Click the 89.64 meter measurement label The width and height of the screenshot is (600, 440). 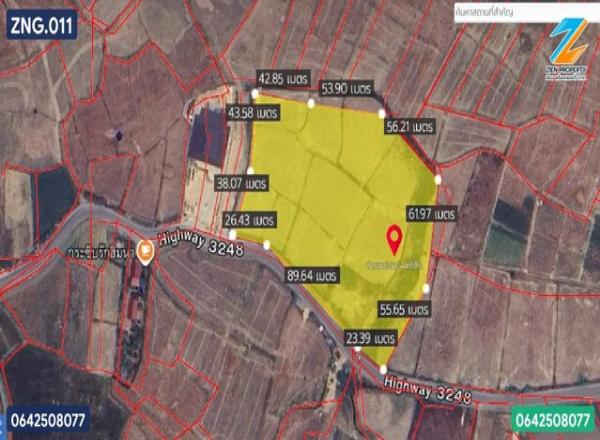[x=312, y=275]
